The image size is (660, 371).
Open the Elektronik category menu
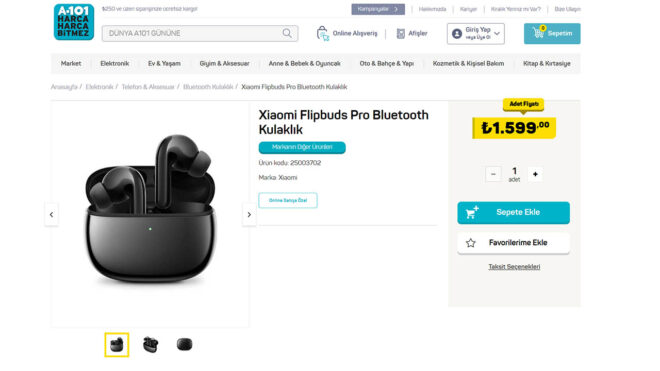[114, 64]
